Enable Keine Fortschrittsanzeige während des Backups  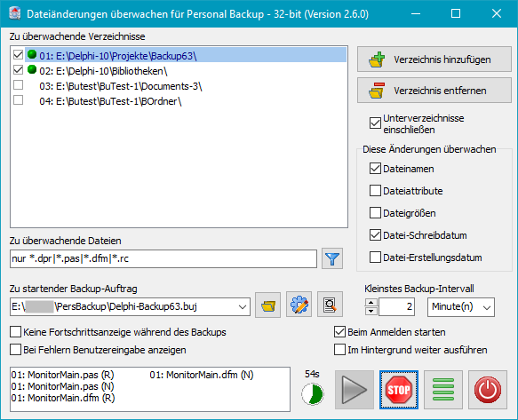(x=15, y=332)
